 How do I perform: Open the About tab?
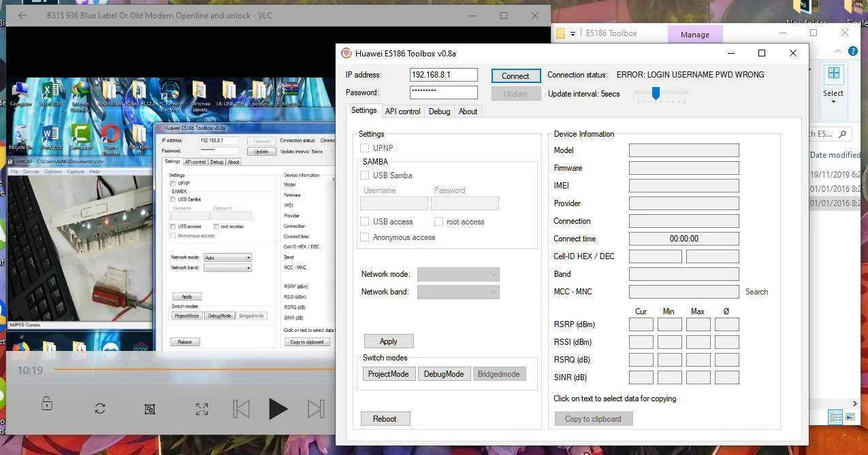pos(468,111)
